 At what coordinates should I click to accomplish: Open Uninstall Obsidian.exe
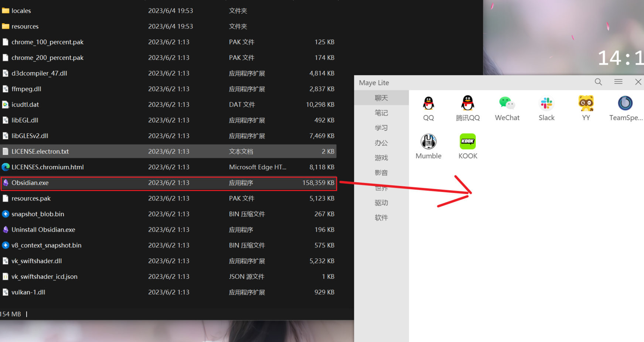tap(43, 230)
